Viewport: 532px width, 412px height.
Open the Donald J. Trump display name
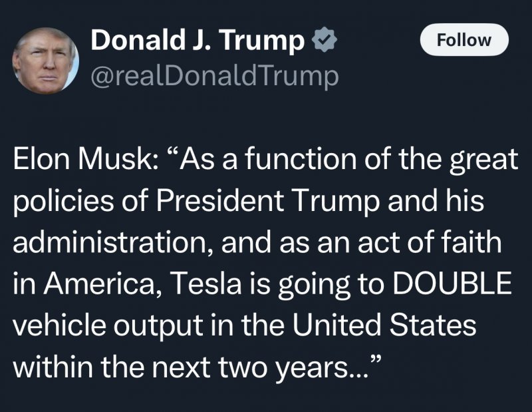197,41
